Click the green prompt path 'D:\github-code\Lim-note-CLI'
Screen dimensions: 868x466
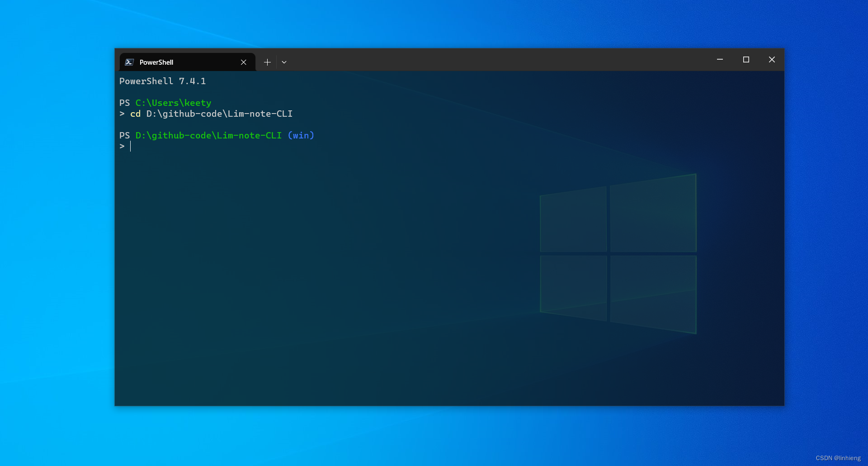(x=208, y=136)
